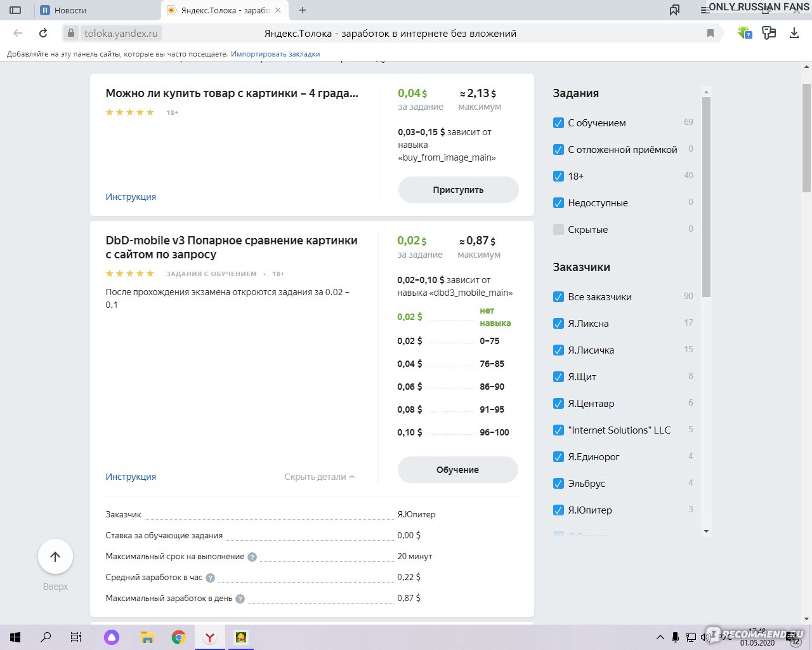The width and height of the screenshot is (812, 650).
Task: Open Google Chrome from the taskbar
Action: [179, 637]
